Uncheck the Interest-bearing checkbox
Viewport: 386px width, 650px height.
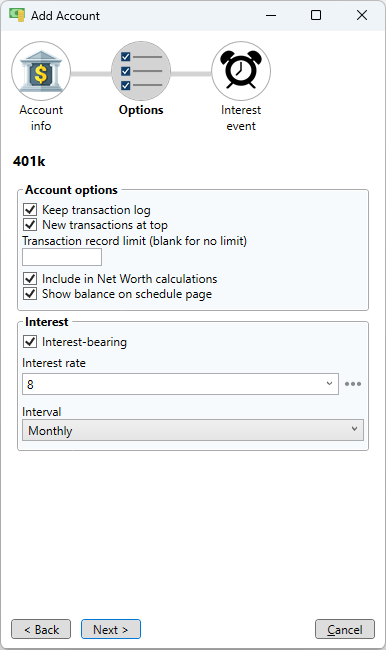(x=30, y=342)
